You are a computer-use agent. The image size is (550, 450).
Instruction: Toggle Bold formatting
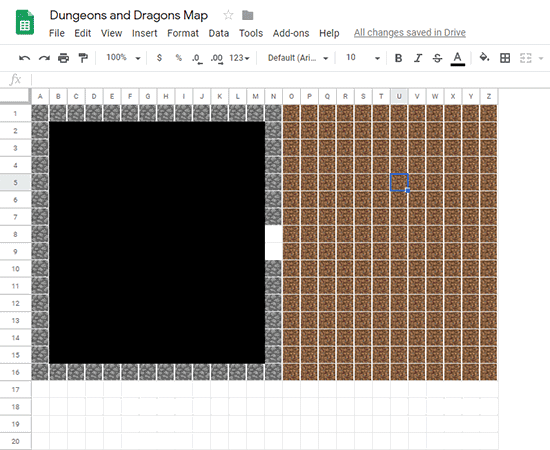click(x=398, y=58)
